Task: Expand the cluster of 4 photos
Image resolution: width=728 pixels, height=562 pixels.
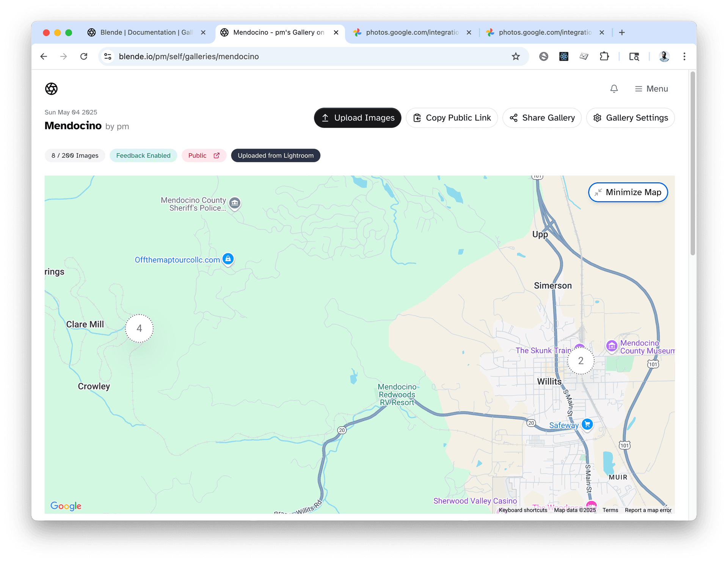Action: coord(139,328)
